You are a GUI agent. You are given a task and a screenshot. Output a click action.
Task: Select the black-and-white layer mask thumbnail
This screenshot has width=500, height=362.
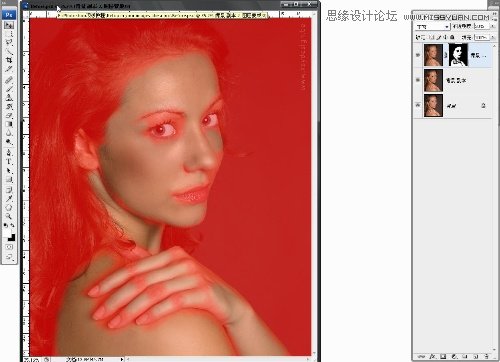[459, 55]
